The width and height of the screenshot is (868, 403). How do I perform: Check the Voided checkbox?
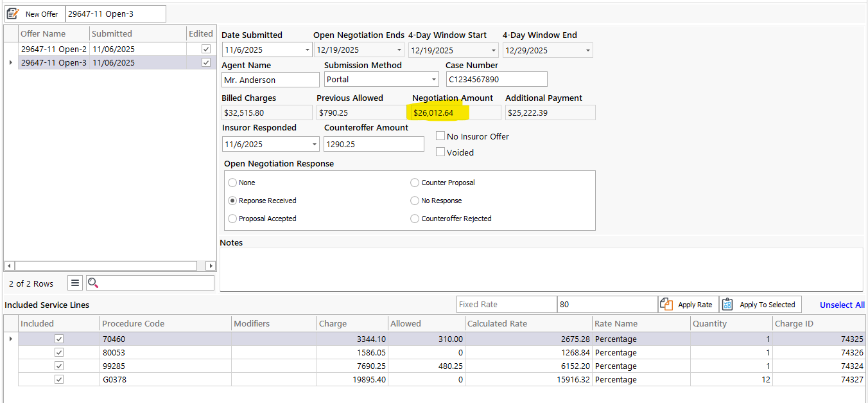(440, 152)
